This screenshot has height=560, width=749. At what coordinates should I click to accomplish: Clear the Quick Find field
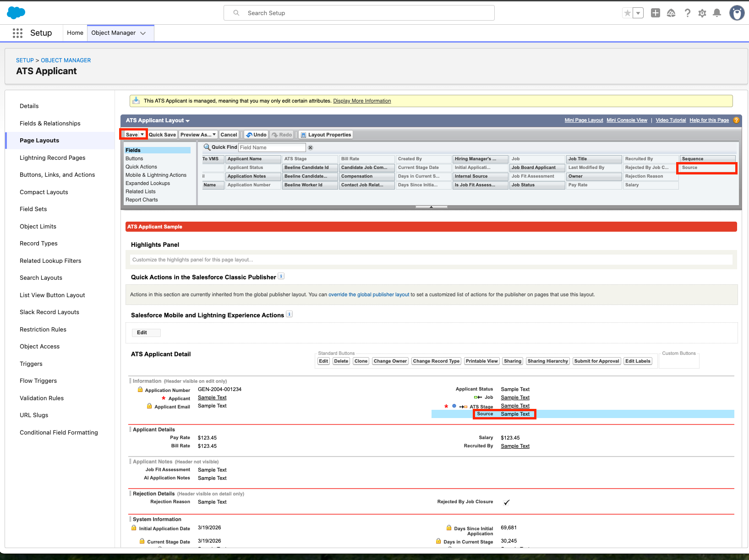(310, 147)
